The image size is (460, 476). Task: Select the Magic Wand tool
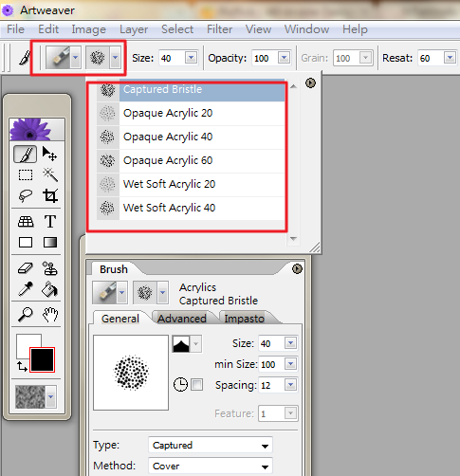[x=50, y=174]
